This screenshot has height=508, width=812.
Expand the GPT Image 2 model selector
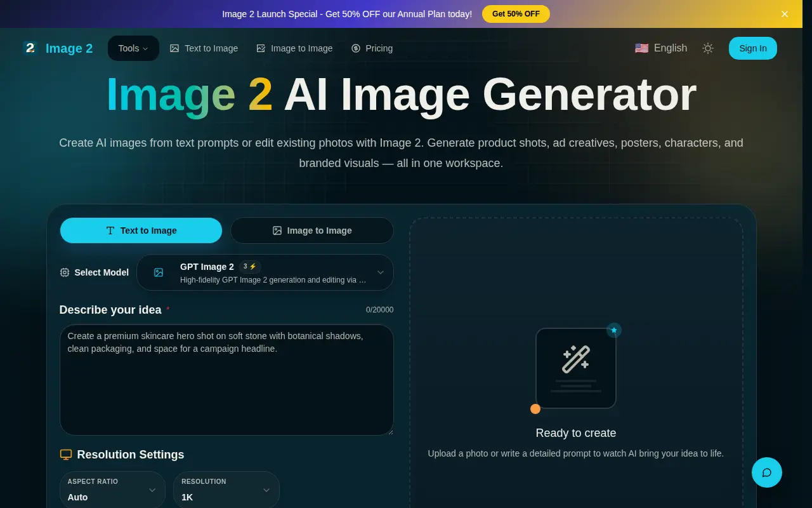tap(265, 272)
